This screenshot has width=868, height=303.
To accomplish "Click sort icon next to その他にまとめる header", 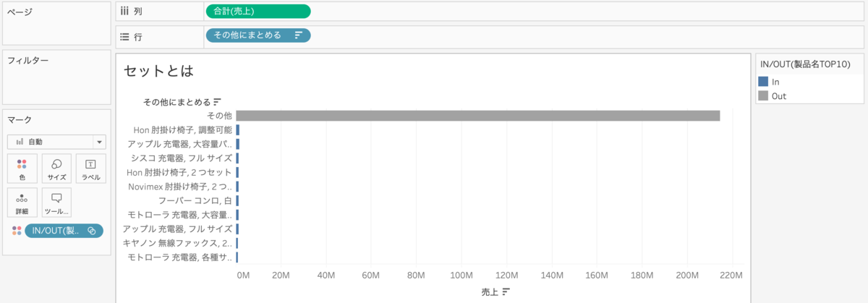I will coord(217,102).
